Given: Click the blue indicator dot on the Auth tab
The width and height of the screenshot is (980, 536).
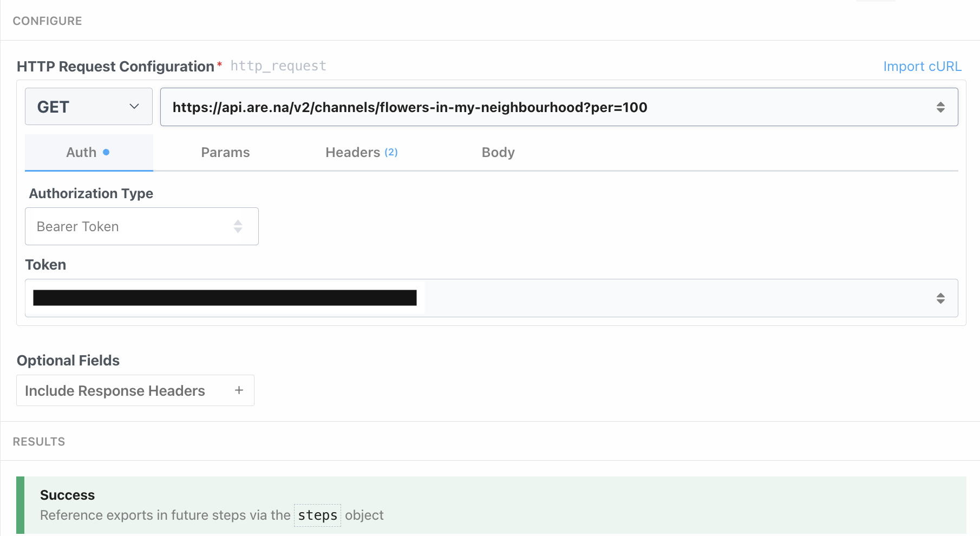Looking at the screenshot, I should [x=106, y=152].
